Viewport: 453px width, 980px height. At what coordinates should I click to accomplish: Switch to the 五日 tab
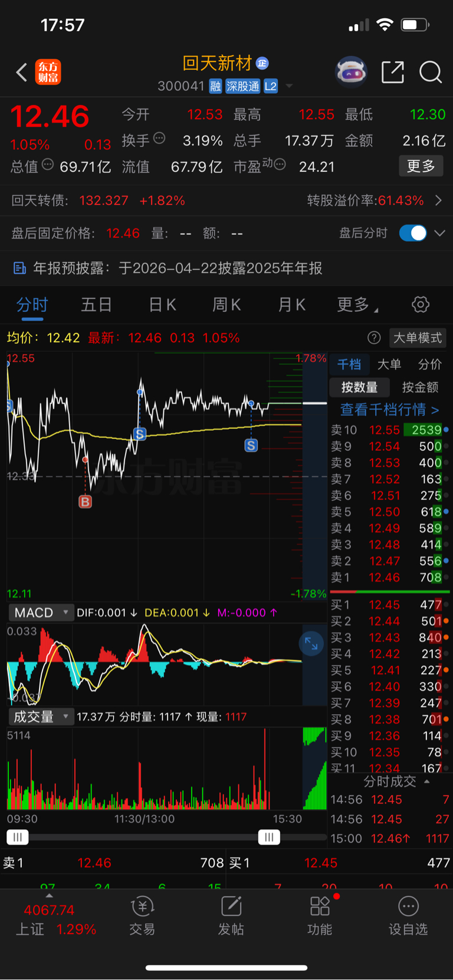point(96,305)
